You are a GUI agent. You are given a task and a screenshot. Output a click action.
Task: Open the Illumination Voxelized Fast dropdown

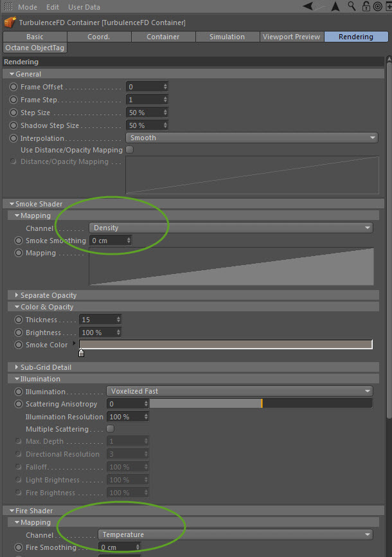[240, 391]
